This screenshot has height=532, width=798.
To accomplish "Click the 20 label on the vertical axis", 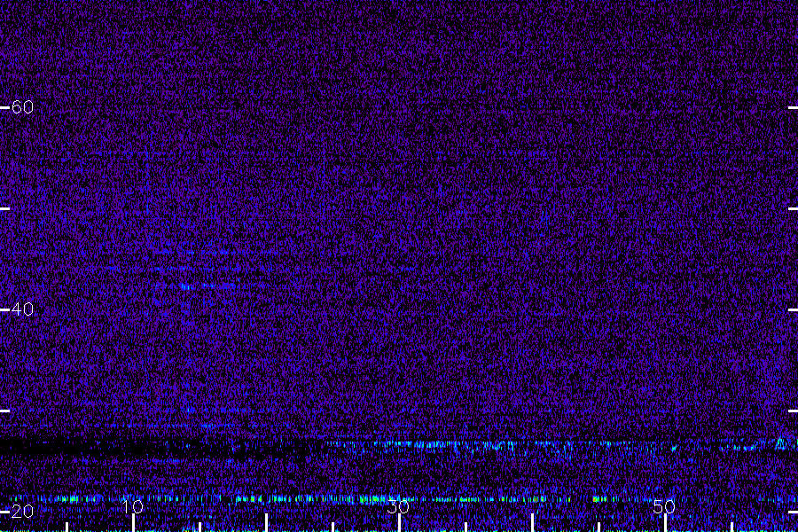I will click(x=22, y=511).
